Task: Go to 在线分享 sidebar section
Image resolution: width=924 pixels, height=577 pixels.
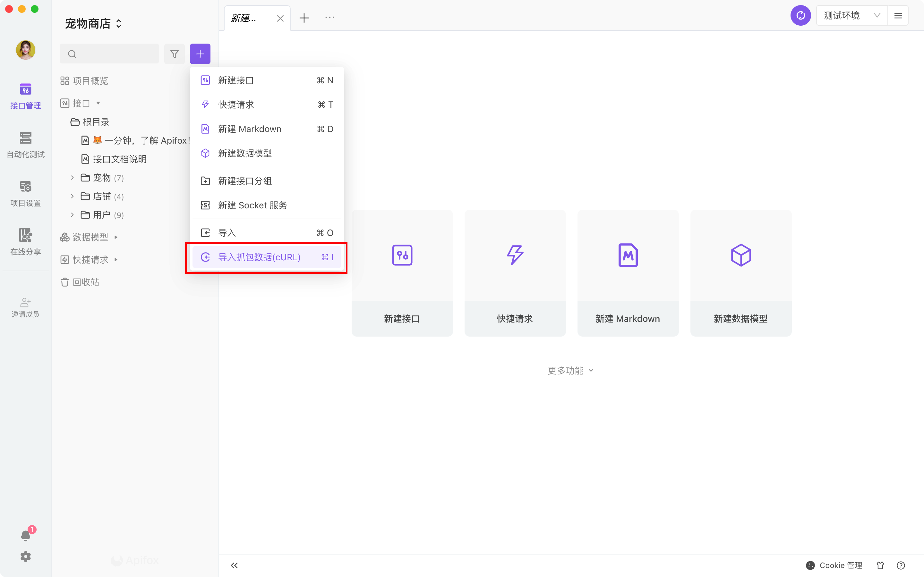Action: coord(26,242)
